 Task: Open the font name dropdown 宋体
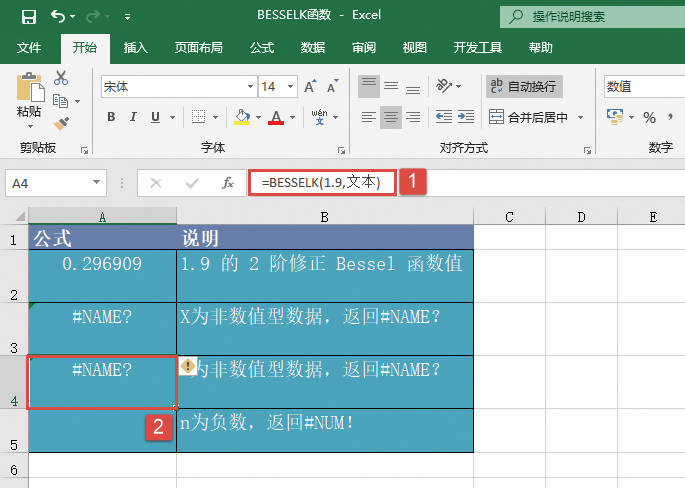pos(248,87)
